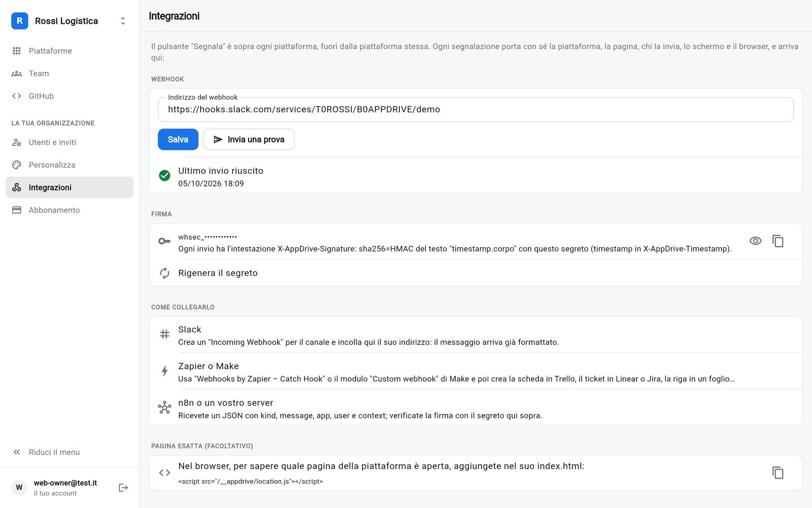Click Rigenera il segreto

point(476,273)
